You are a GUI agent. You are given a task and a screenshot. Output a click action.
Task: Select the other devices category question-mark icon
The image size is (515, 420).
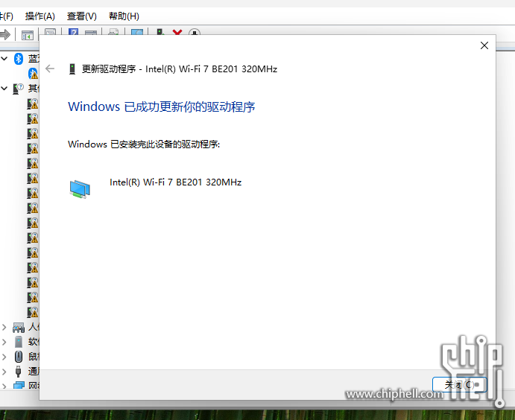click(x=19, y=89)
